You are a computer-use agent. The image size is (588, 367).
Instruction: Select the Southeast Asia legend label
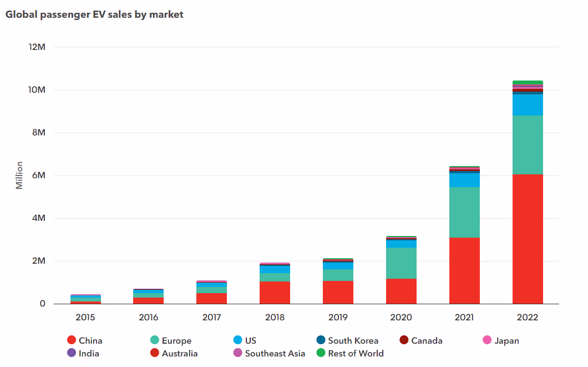(x=275, y=353)
